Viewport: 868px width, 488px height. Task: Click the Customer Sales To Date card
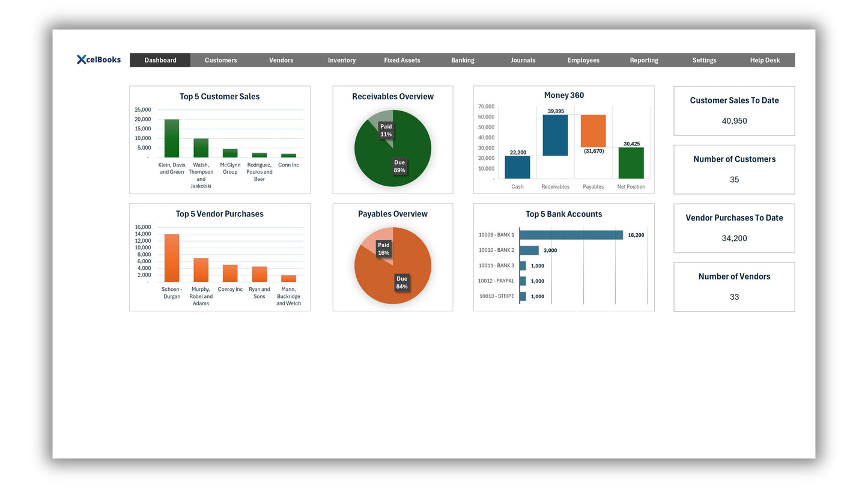[734, 111]
